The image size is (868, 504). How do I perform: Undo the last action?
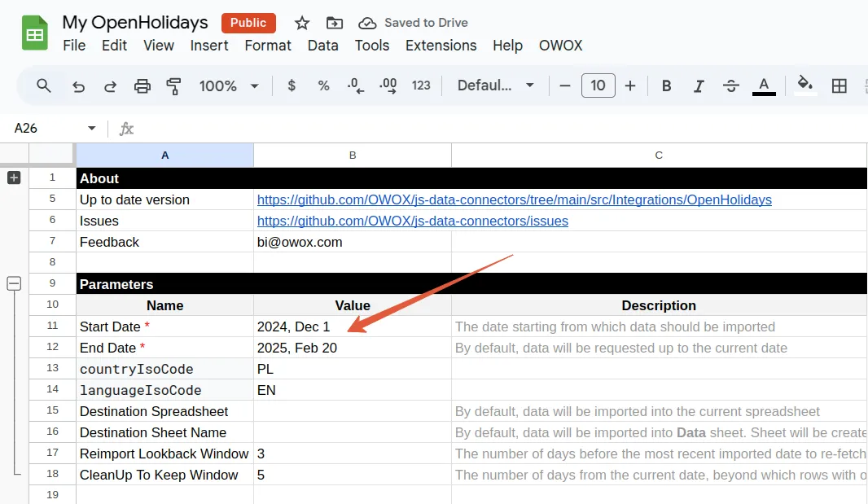79,85
